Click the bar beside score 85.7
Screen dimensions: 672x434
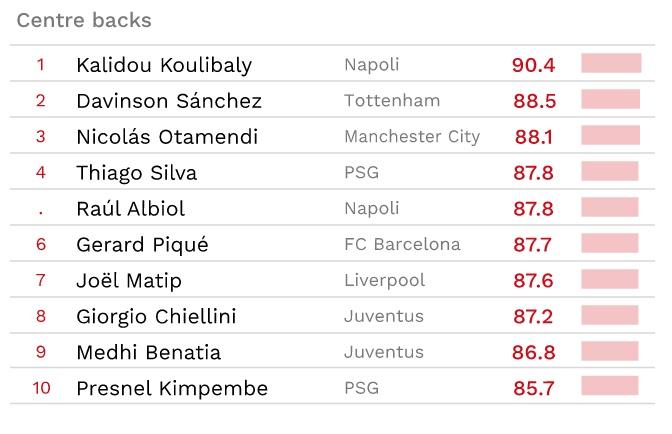tap(609, 388)
